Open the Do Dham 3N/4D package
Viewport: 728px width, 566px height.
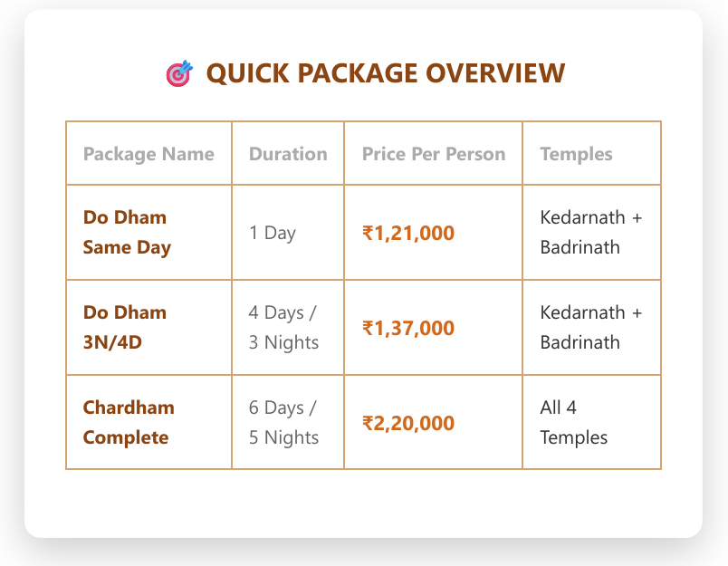pyautogui.click(x=125, y=328)
